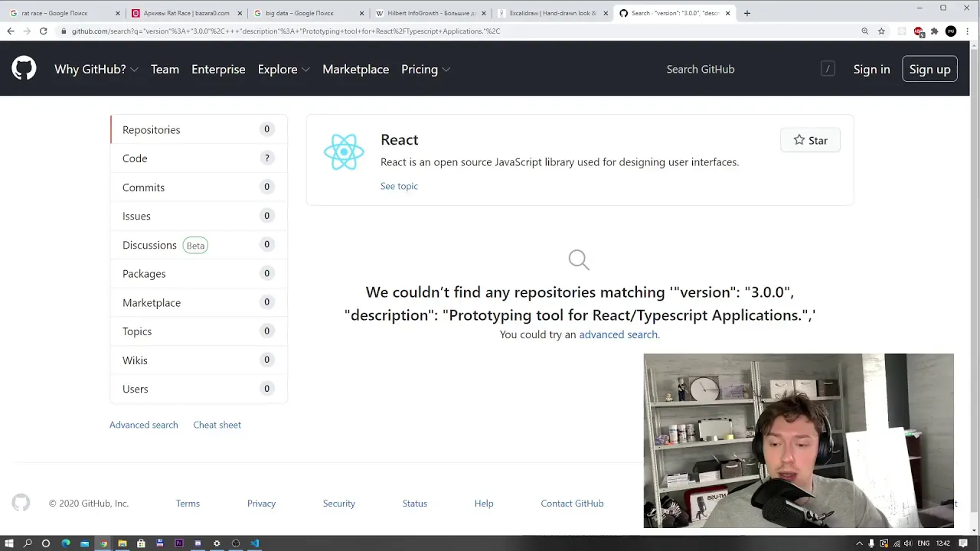This screenshot has height=551, width=980.
Task: Click the Sign up button
Action: pos(929,69)
